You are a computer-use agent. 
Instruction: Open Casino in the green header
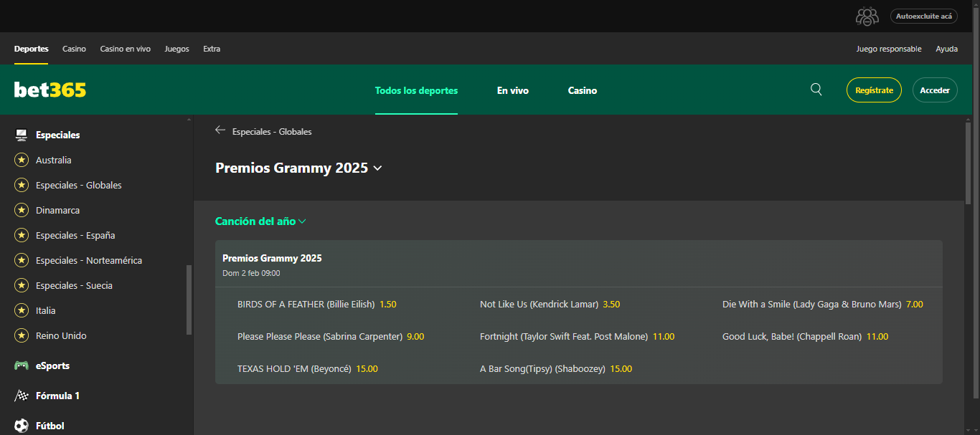(x=583, y=90)
